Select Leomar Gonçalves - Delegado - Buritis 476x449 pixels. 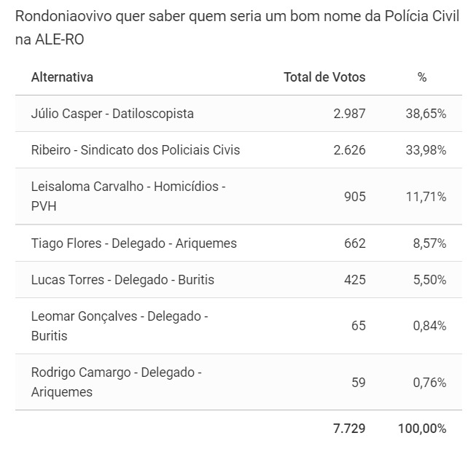pyautogui.click(x=120, y=326)
